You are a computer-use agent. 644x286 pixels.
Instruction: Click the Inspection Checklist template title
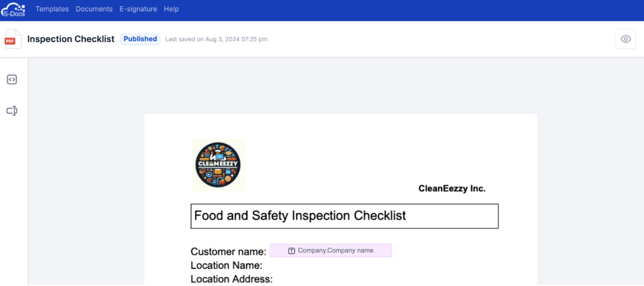coord(71,39)
